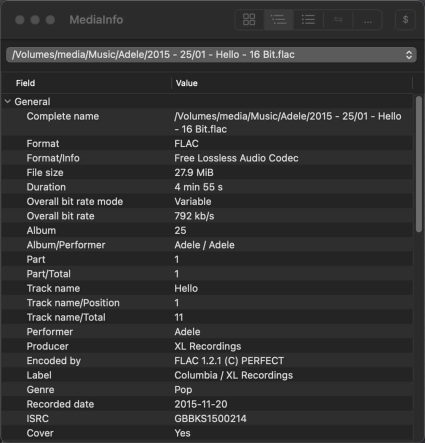Select the Album field row

[207, 231]
